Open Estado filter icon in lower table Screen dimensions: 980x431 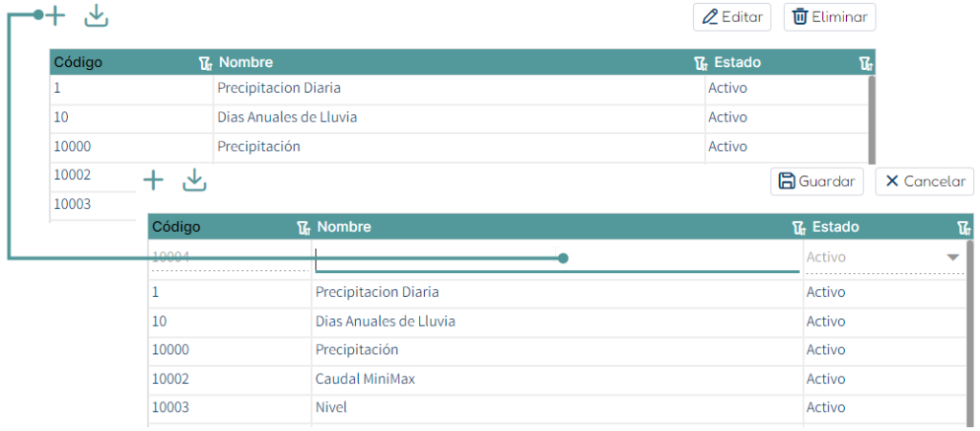click(x=964, y=228)
